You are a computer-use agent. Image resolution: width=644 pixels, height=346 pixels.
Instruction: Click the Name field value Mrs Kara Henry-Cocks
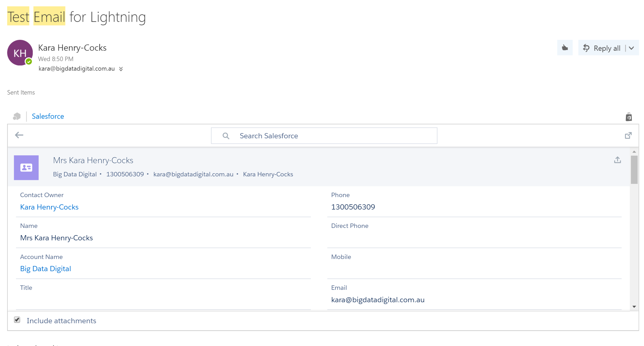56,238
